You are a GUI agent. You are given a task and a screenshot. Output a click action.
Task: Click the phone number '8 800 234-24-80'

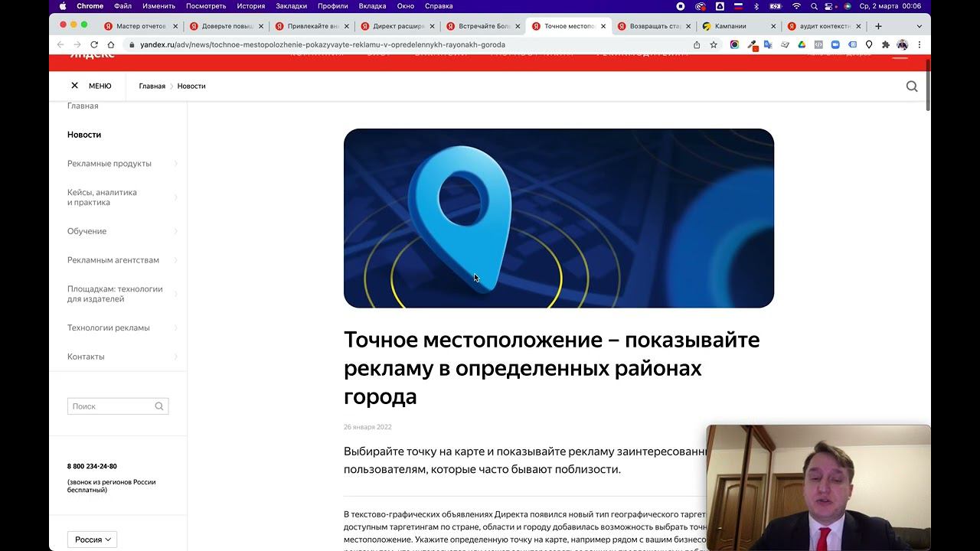[x=92, y=466]
